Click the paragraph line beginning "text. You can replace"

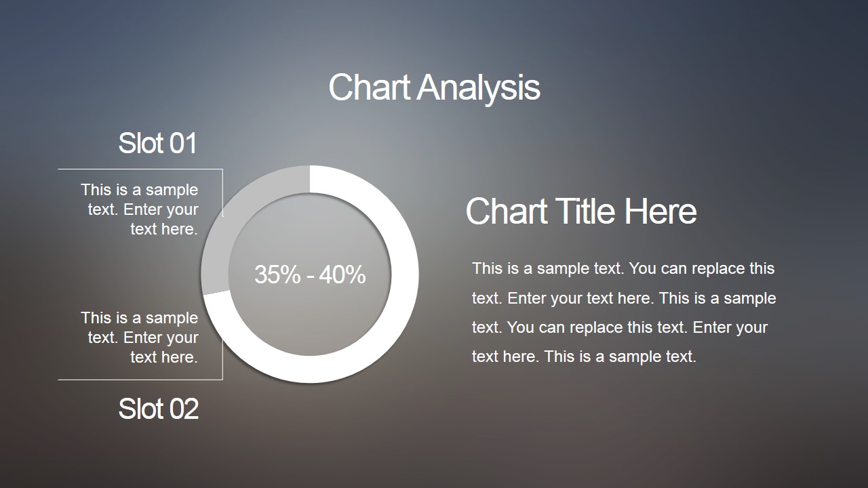620,327
